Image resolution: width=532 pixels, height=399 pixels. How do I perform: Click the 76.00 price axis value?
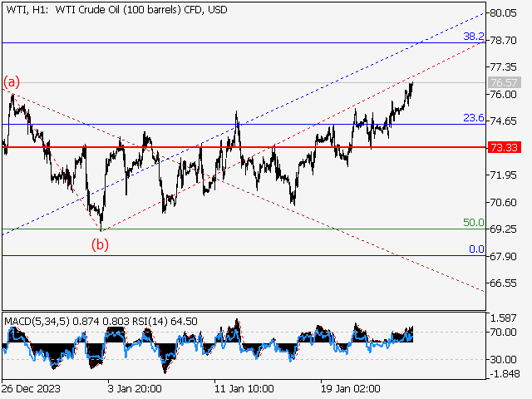(x=504, y=94)
